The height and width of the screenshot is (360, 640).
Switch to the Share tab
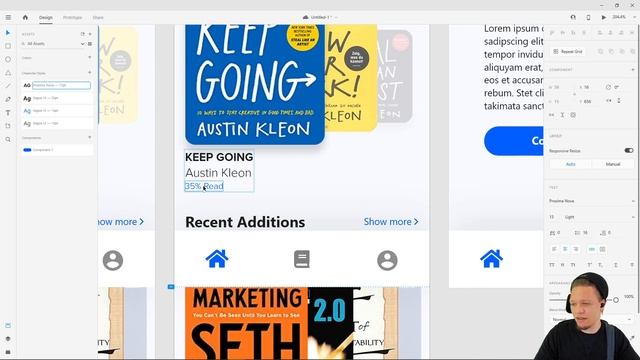98,18
